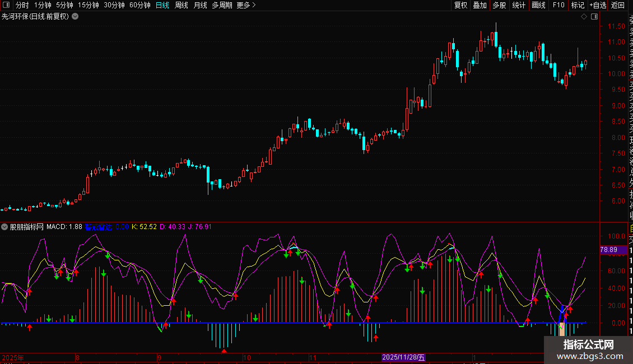The width and height of the screenshot is (633, 364).
Task: Open the 更多 periods expander
Action: point(246,5)
